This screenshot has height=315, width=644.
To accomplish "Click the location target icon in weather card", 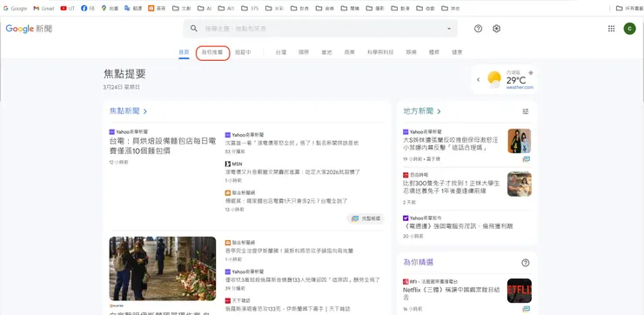I will click(531, 73).
